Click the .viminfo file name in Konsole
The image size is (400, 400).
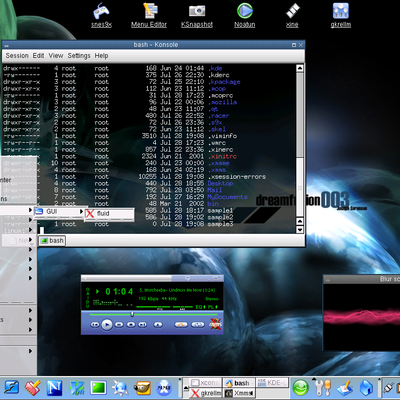coord(222,136)
